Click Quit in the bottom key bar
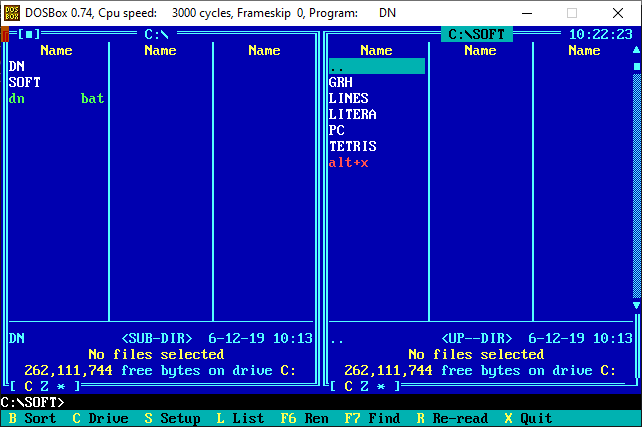The width and height of the screenshot is (642, 427). [x=536, y=418]
